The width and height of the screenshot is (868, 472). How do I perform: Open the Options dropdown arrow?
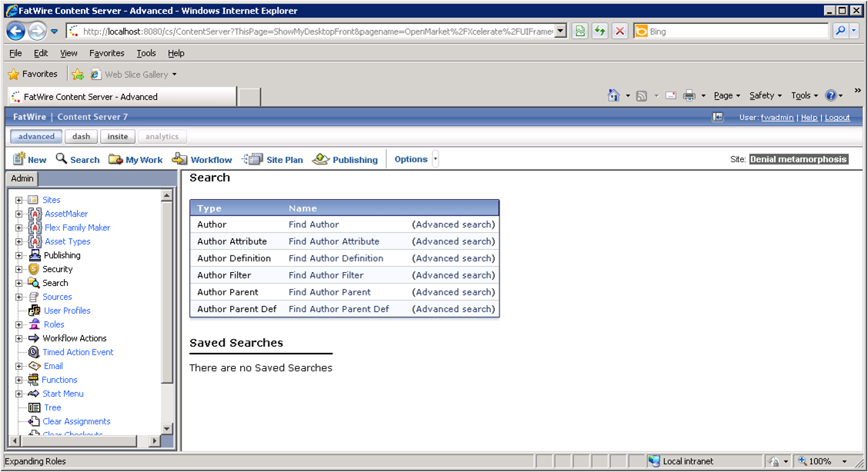pyautogui.click(x=436, y=159)
